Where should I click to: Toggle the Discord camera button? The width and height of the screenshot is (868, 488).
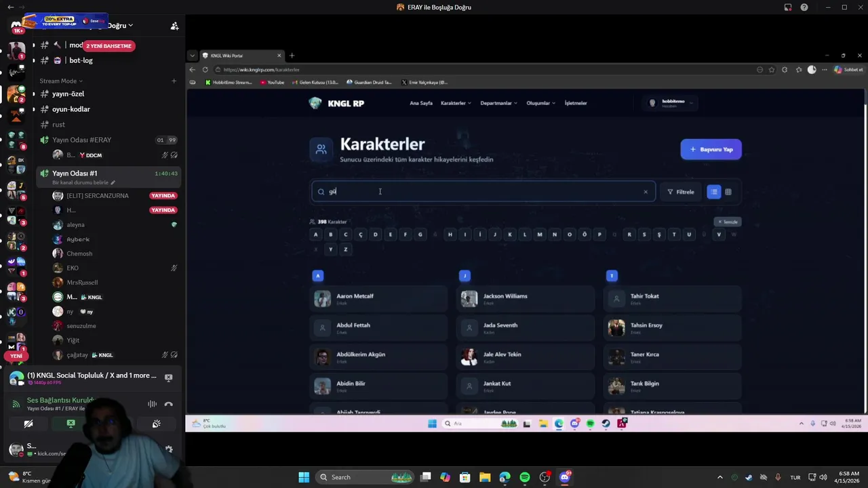[28, 424]
